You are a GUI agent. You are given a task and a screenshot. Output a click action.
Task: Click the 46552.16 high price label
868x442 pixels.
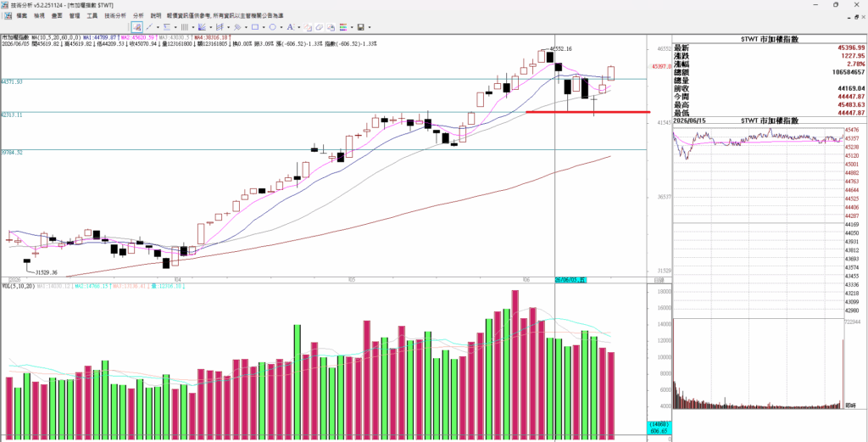(561, 48)
